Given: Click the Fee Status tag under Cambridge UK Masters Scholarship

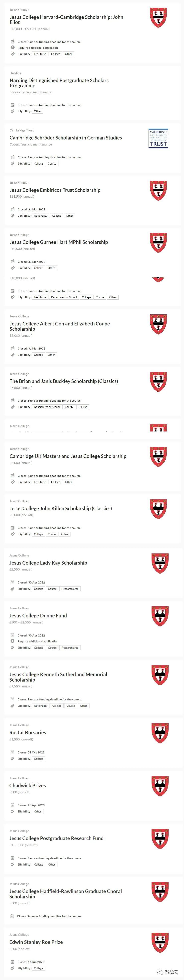Looking at the screenshot, I should point(40,482).
